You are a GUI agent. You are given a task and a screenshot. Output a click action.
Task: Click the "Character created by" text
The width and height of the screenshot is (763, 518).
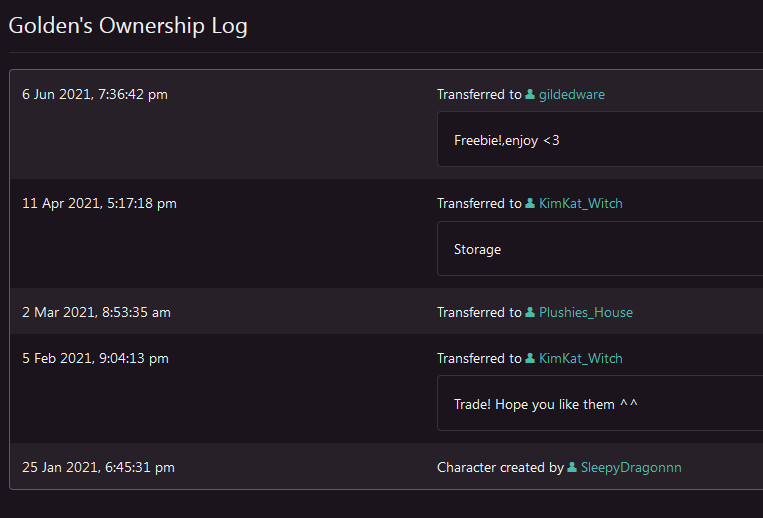pyautogui.click(x=500, y=468)
